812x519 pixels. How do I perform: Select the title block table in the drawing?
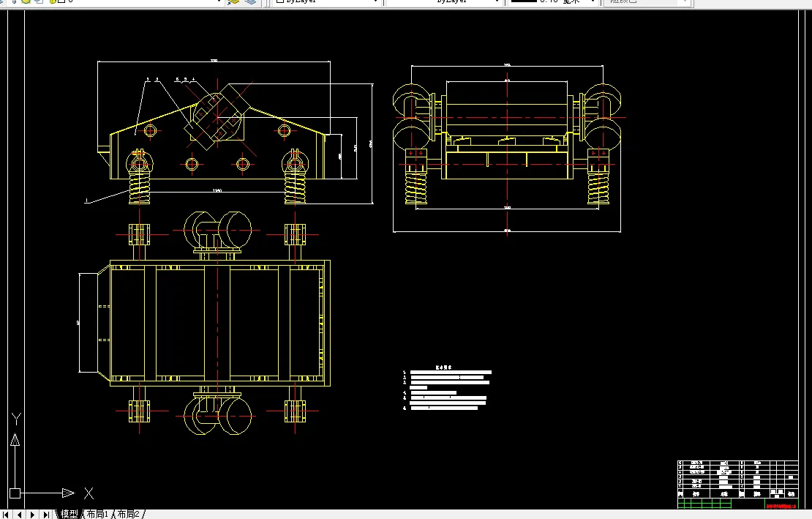coord(738,485)
